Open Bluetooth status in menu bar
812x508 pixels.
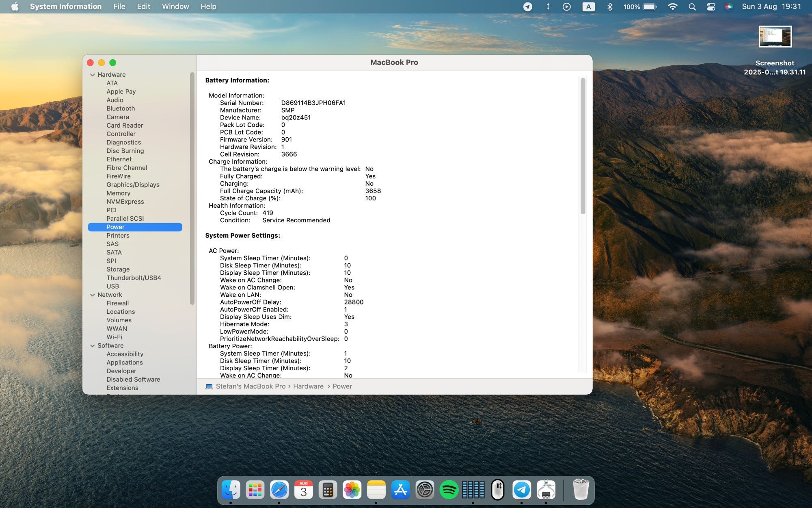pos(609,7)
